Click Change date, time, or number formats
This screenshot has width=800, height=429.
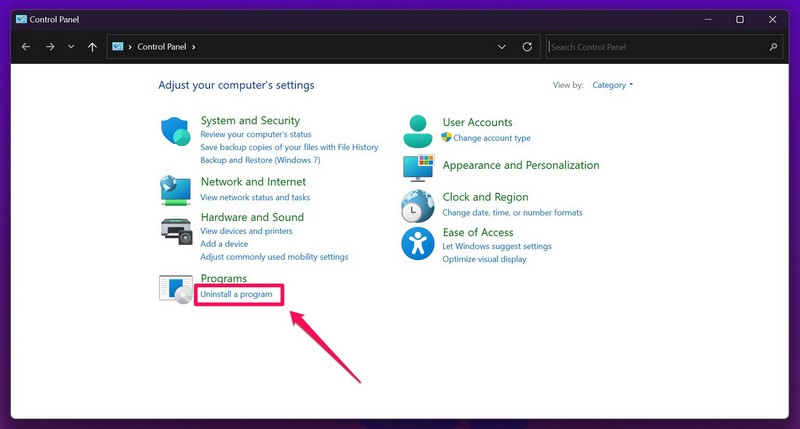click(512, 213)
